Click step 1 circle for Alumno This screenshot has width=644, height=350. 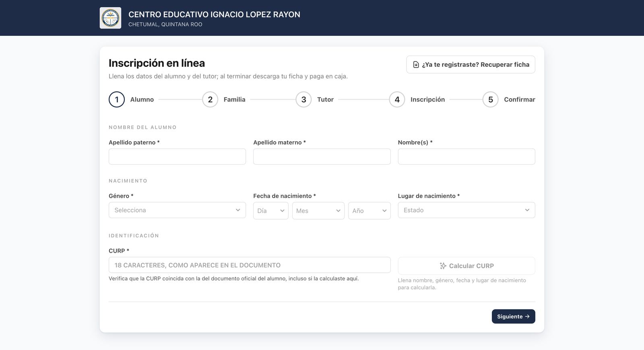pos(117,99)
